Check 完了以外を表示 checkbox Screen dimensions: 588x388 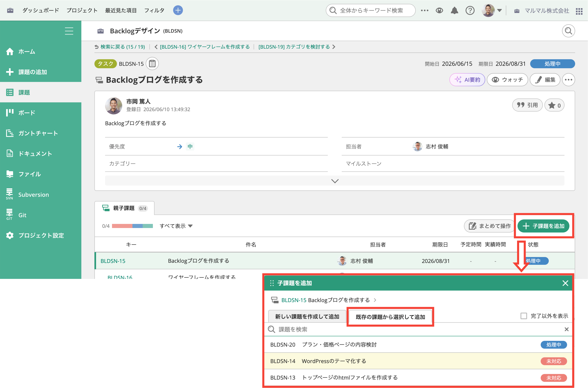524,316
